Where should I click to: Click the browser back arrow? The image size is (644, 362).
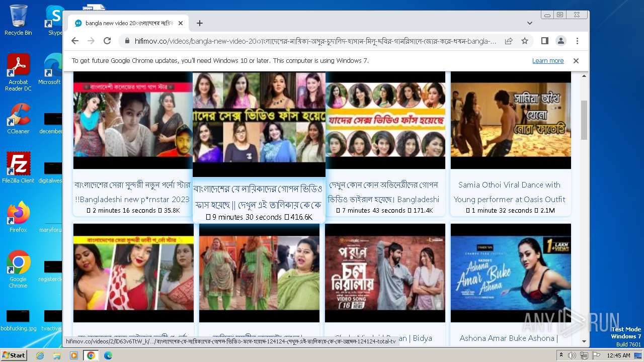tap(75, 41)
